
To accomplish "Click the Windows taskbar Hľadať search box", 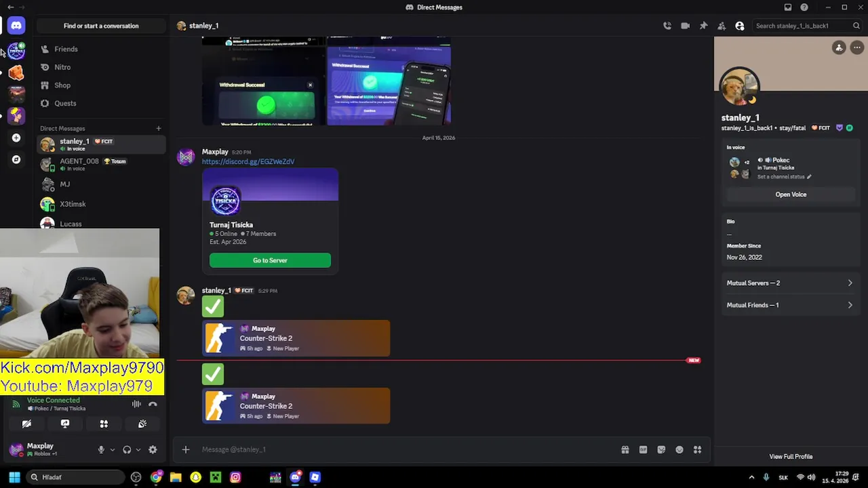I will point(75,477).
